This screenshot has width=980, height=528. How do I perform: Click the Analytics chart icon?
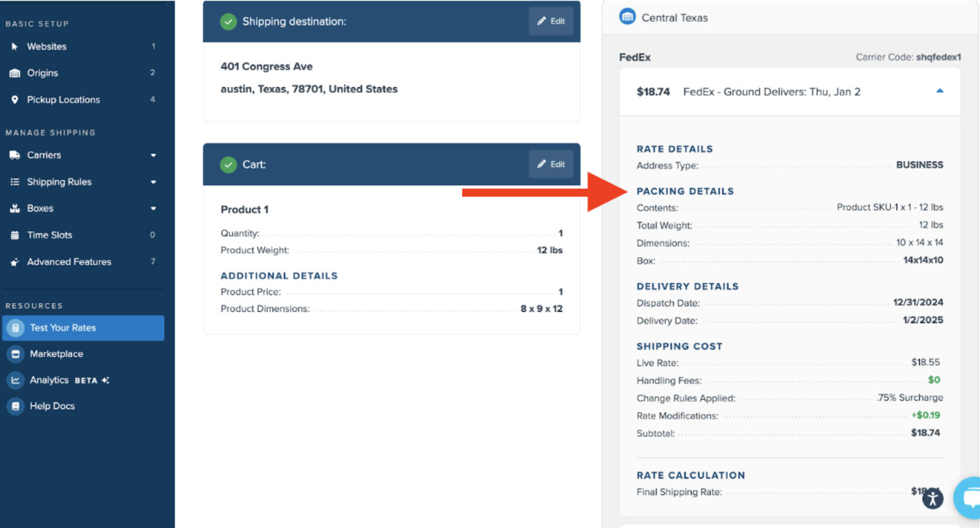(16, 380)
